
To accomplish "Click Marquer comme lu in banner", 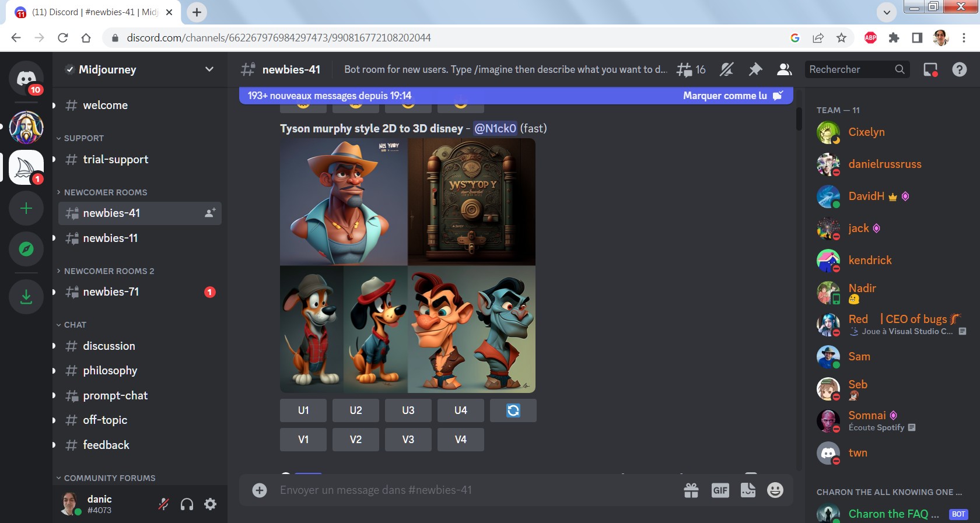I will click(733, 96).
